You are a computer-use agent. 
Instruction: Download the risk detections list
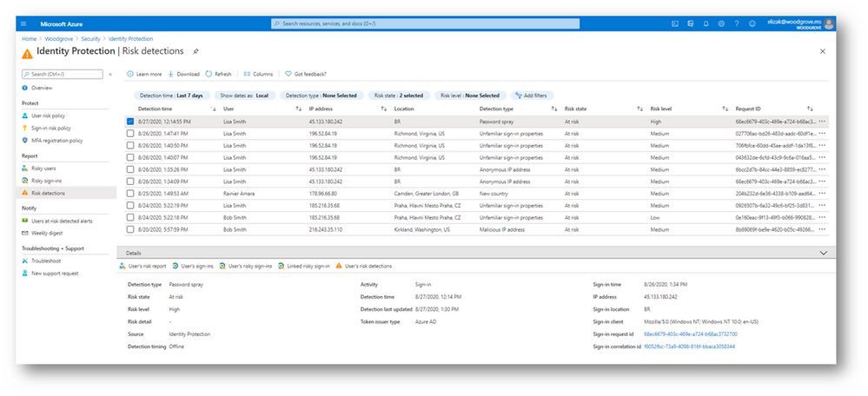click(183, 74)
